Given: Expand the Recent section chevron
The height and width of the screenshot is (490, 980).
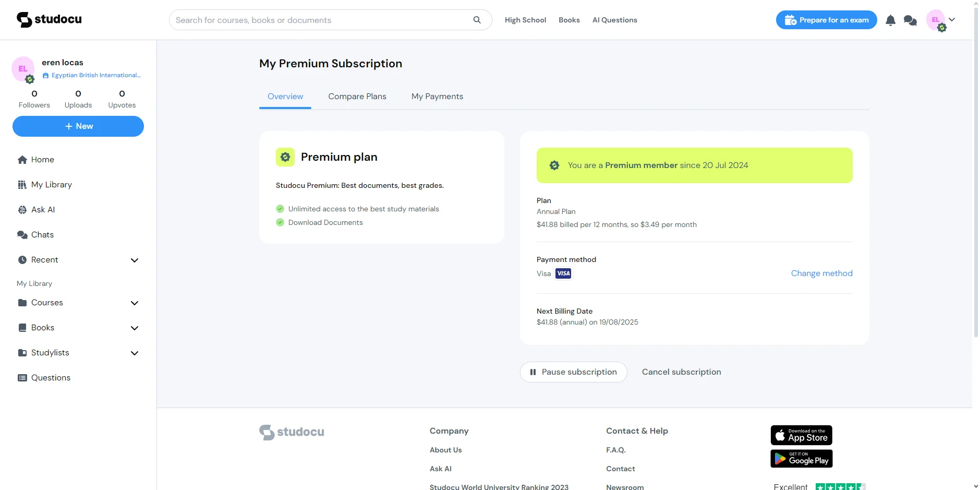Looking at the screenshot, I should 135,260.
